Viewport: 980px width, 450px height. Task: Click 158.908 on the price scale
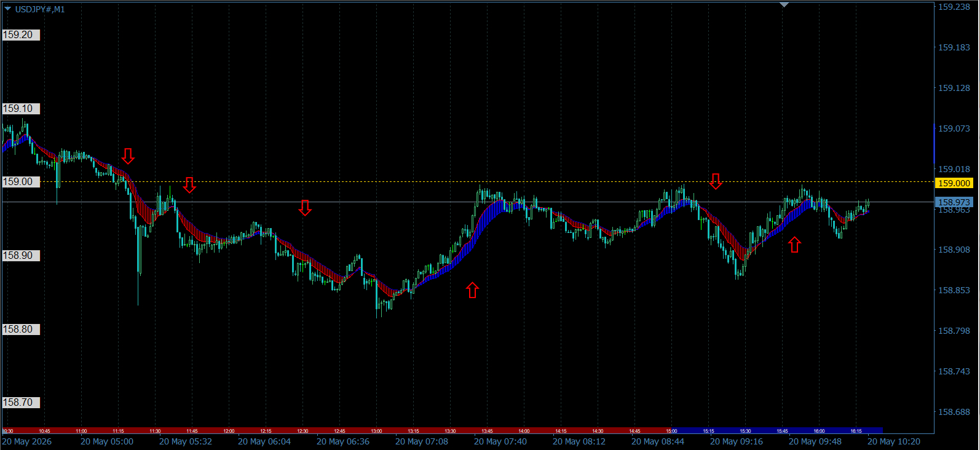pos(954,250)
